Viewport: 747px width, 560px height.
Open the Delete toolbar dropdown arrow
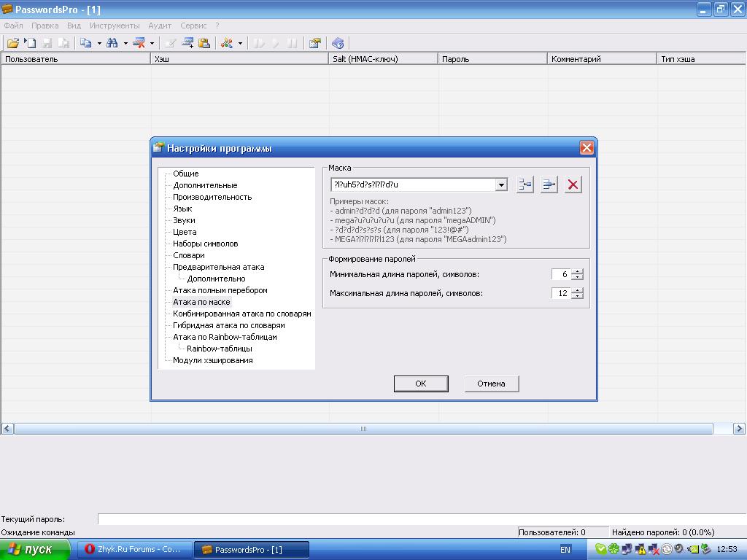(x=152, y=43)
